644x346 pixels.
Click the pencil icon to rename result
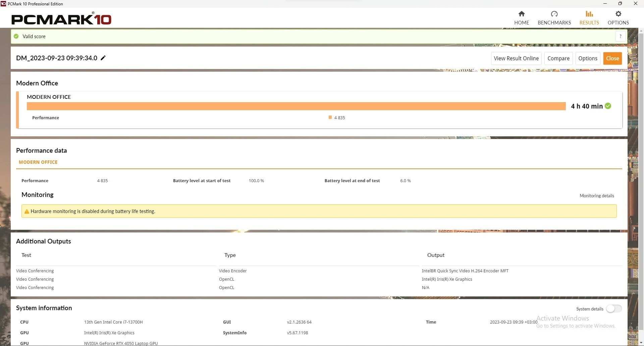(103, 58)
